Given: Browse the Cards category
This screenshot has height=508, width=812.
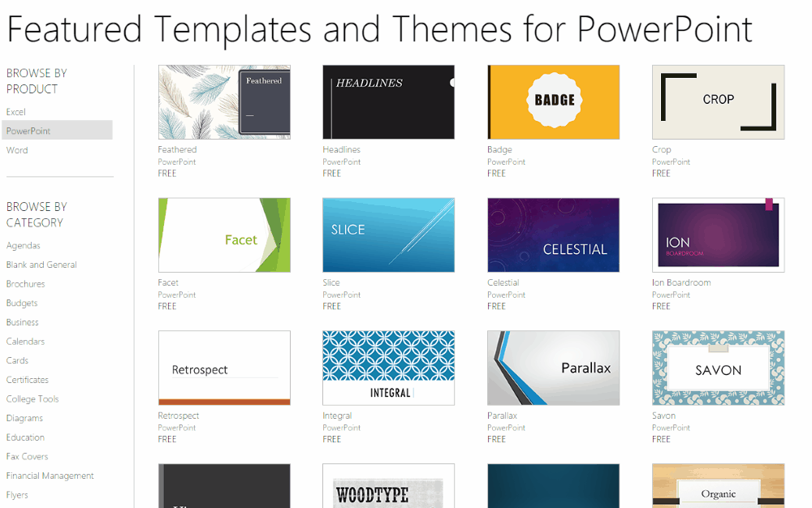Looking at the screenshot, I should click(17, 360).
